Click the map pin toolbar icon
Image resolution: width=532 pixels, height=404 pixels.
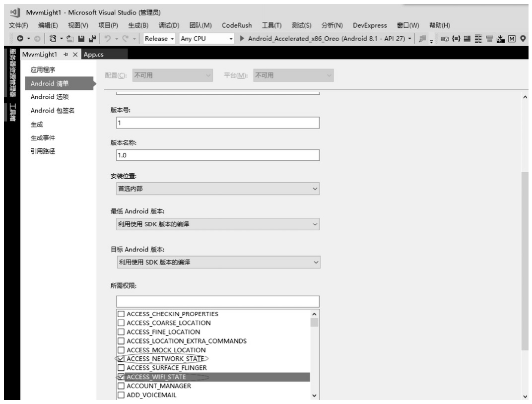[x=523, y=39]
